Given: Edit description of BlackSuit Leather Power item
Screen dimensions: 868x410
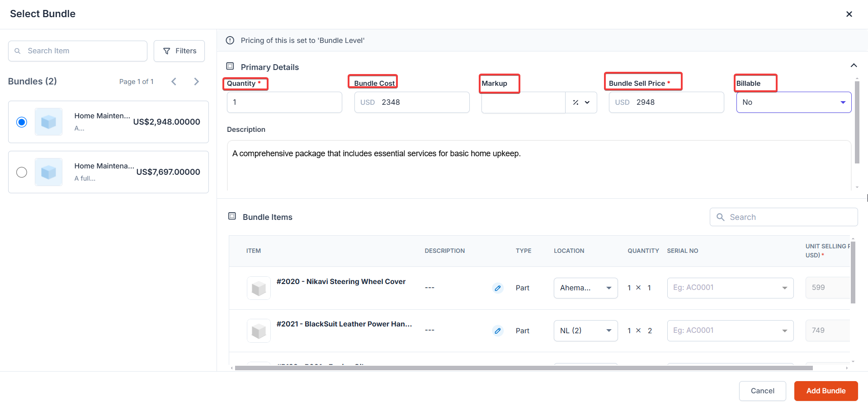Looking at the screenshot, I should click(498, 331).
